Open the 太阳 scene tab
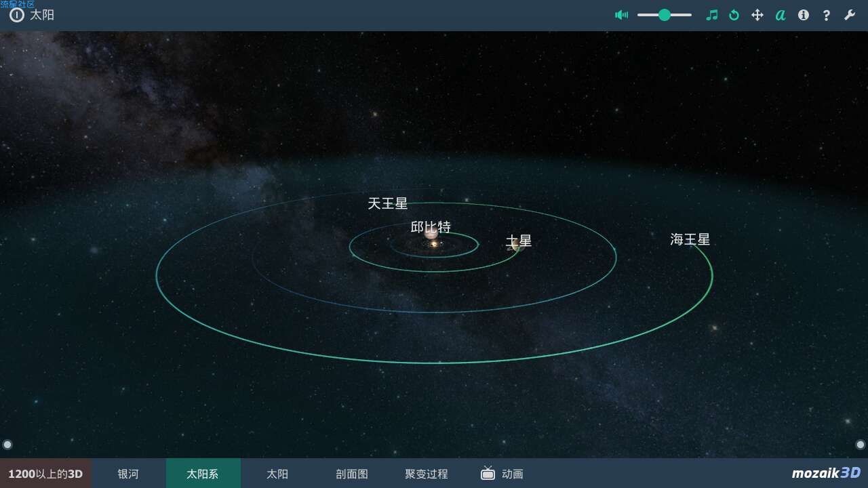The height and width of the screenshot is (488, 868). coord(277,474)
